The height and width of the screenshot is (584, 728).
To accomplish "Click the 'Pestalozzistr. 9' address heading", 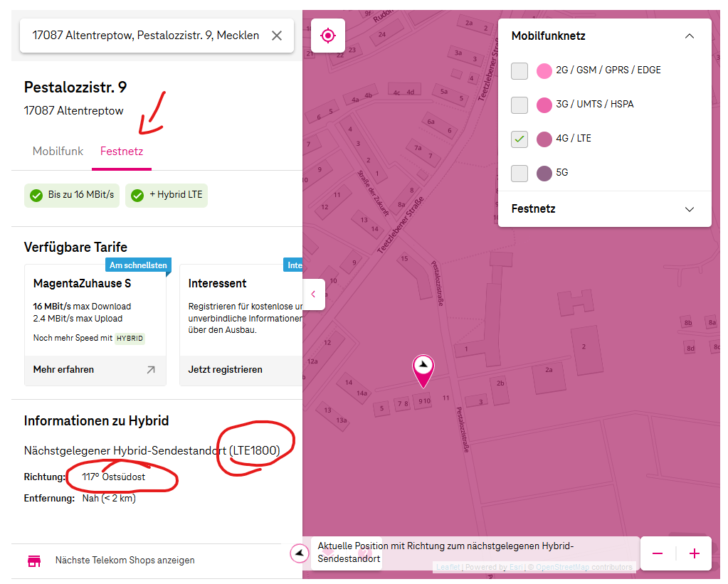I will (x=75, y=87).
